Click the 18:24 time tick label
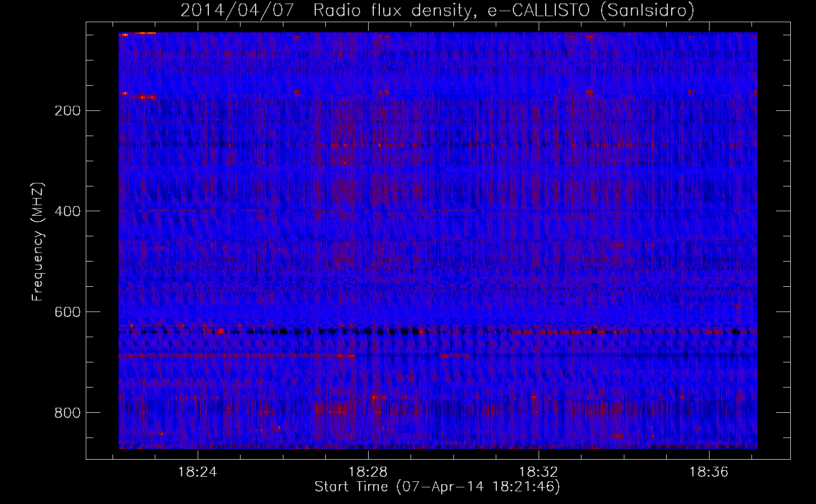This screenshot has width=816, height=504. [x=198, y=472]
